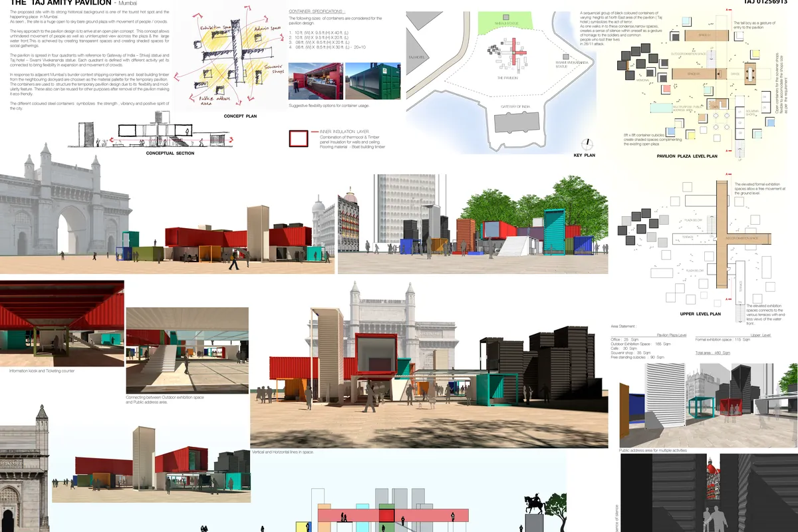This screenshot has height=532, width=798.
Task: Click the PAVILION PLAZA LEVEL PLAN caption
Action: [x=687, y=156]
